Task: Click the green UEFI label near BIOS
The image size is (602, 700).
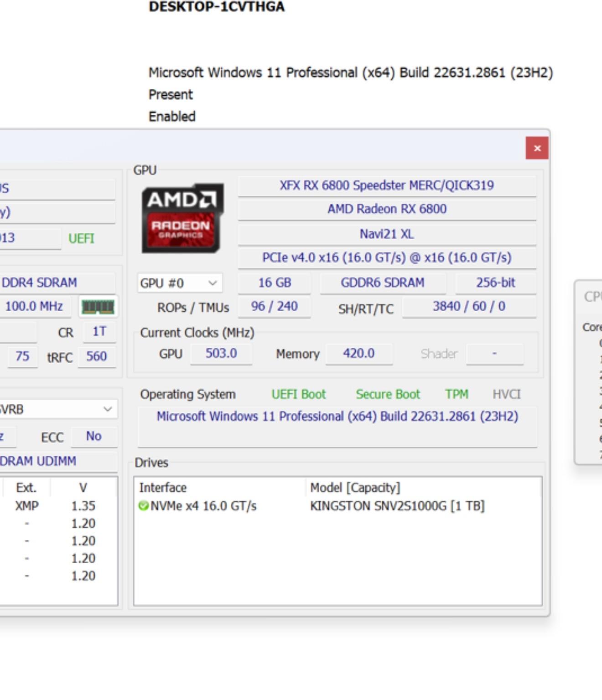Action: pyautogui.click(x=81, y=238)
